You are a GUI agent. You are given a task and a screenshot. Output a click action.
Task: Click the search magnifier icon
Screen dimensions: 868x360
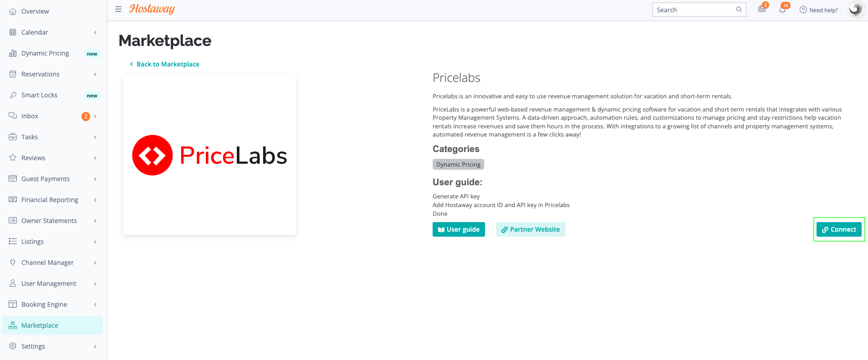pos(739,10)
